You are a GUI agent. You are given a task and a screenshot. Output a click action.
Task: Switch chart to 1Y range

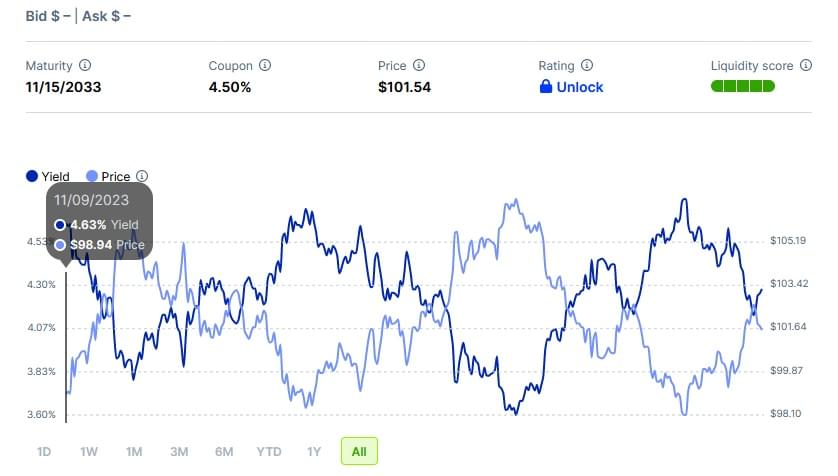pyautogui.click(x=314, y=452)
